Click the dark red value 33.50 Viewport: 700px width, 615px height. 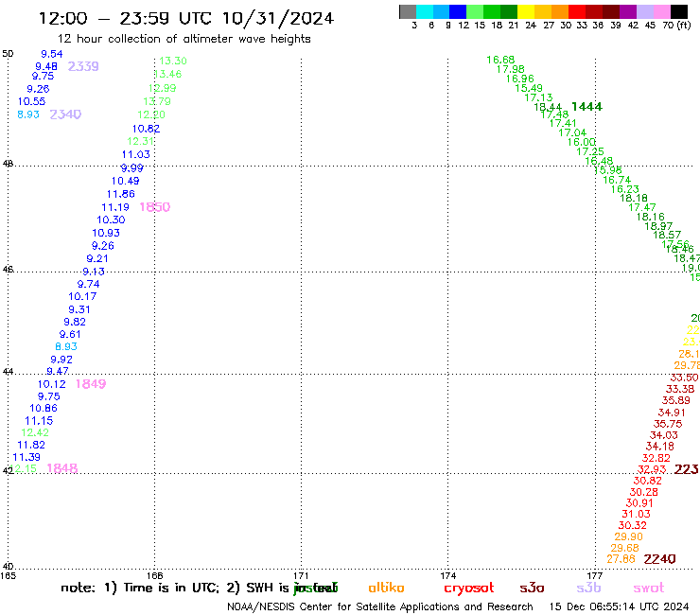click(684, 378)
